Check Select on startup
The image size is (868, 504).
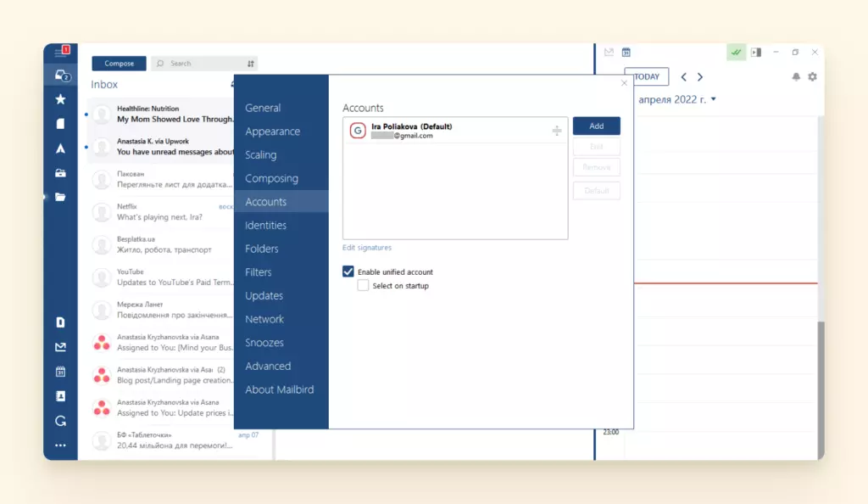[363, 286]
